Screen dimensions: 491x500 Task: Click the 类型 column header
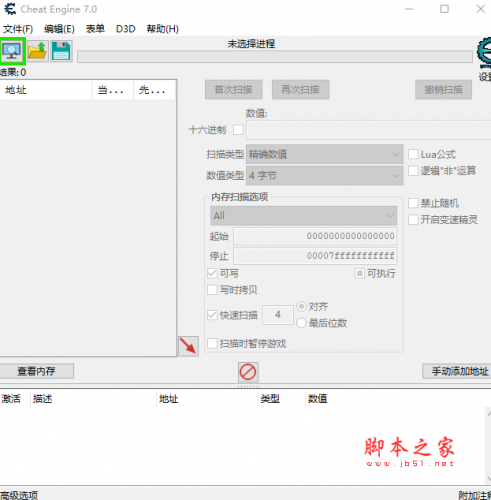coord(282,398)
